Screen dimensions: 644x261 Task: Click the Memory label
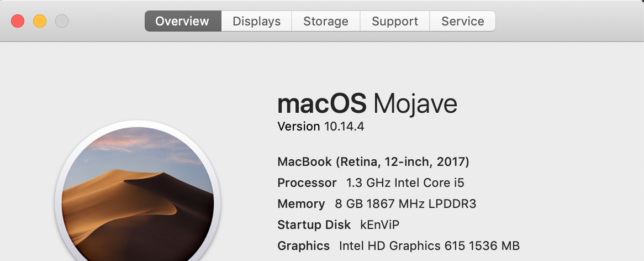pyautogui.click(x=302, y=204)
